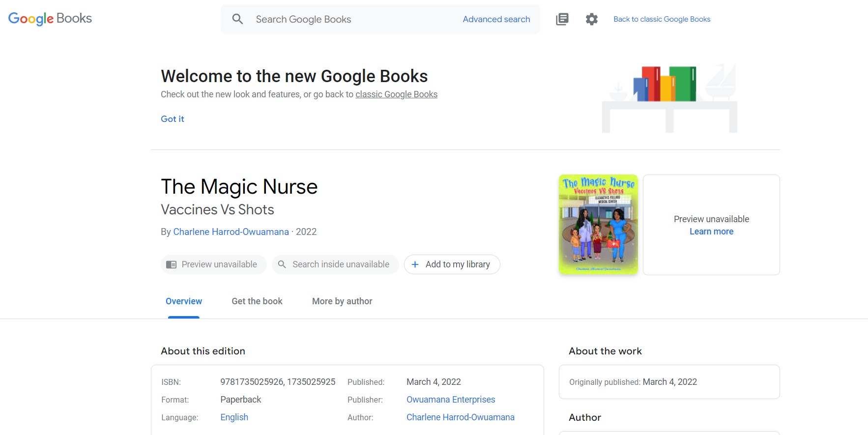Viewport: 868px width, 435px height.
Task: Select the More by author tab
Action: tap(342, 301)
